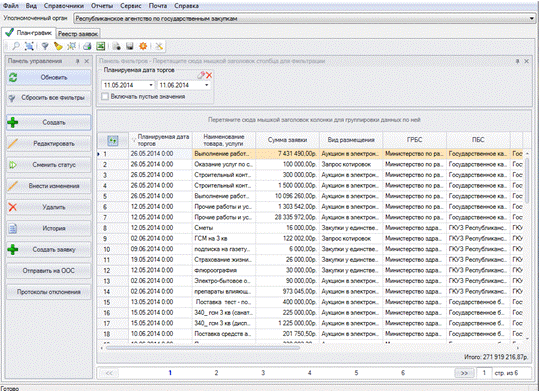Open the Файл menu
This screenshot has width=539, height=391.
[11, 6]
